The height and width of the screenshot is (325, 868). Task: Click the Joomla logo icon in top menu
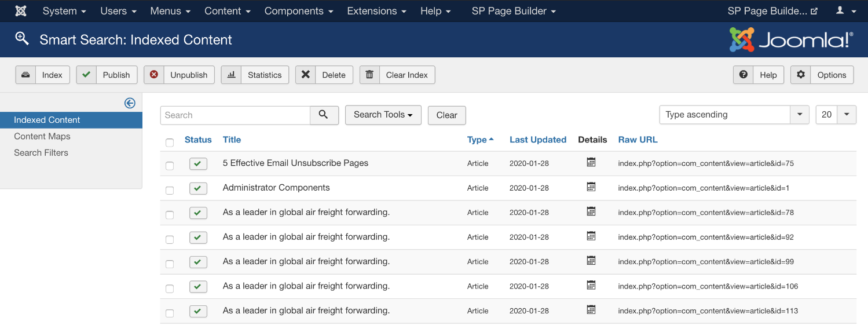click(20, 11)
